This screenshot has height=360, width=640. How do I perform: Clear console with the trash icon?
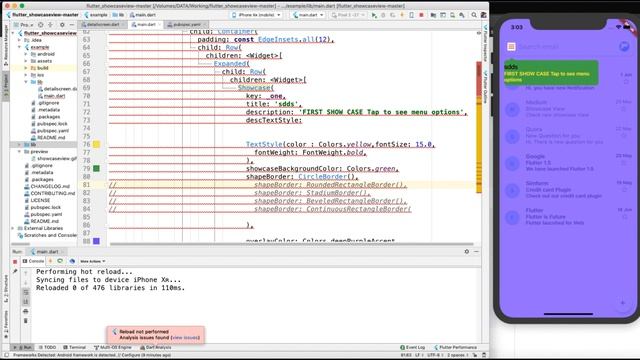pyautogui.click(x=26, y=321)
